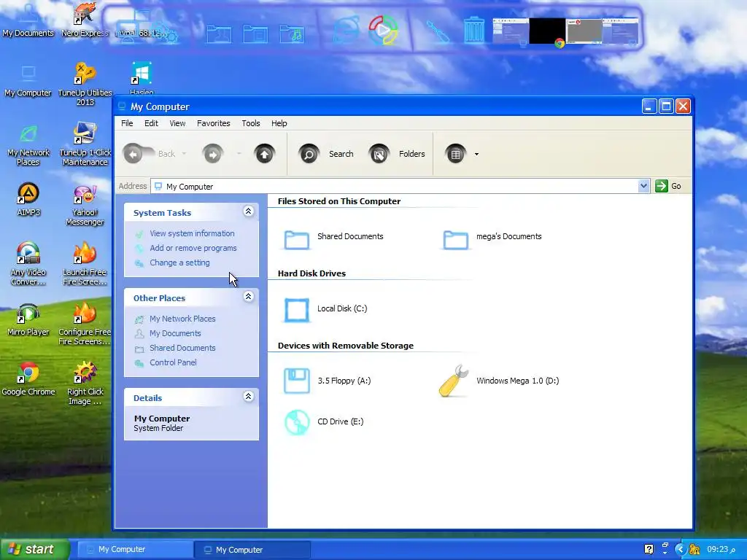Screen dimensions: 747x560
Task: Click the Start button
Action: click(35, 549)
